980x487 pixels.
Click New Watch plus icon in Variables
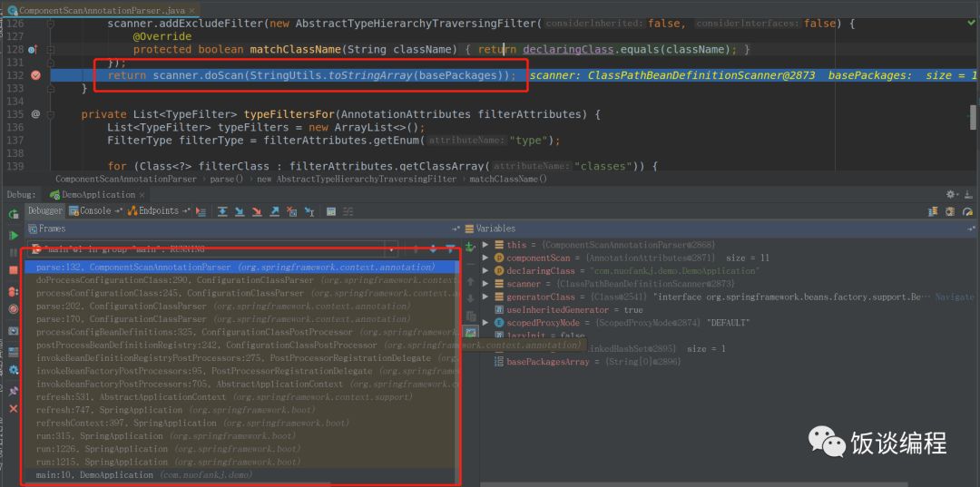(470, 247)
